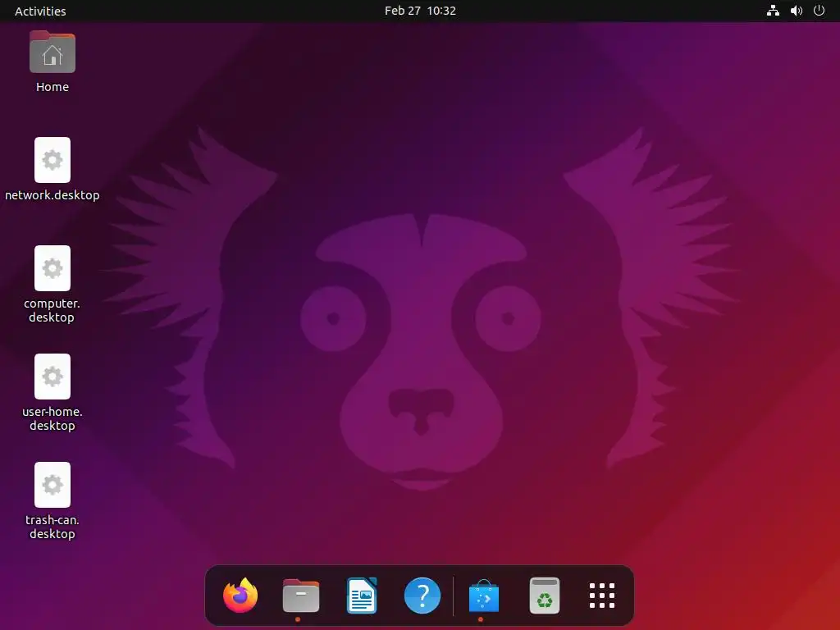Open the Files manager in the dock
The width and height of the screenshot is (840, 630).
301,596
